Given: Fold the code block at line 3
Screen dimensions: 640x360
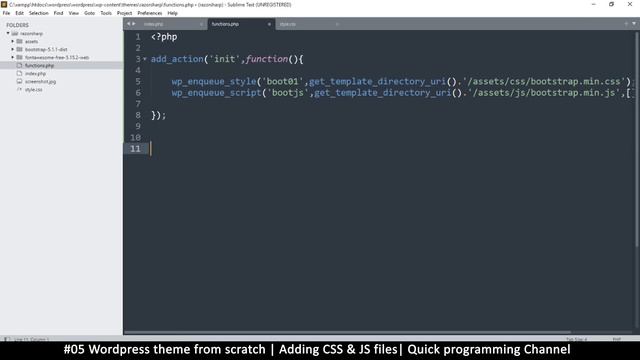Looking at the screenshot, I should [144, 59].
